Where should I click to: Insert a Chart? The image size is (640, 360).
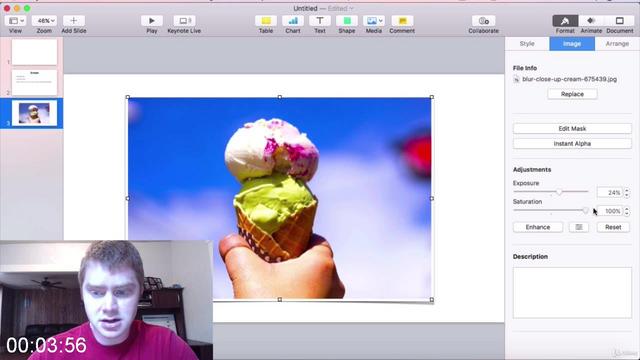click(293, 21)
